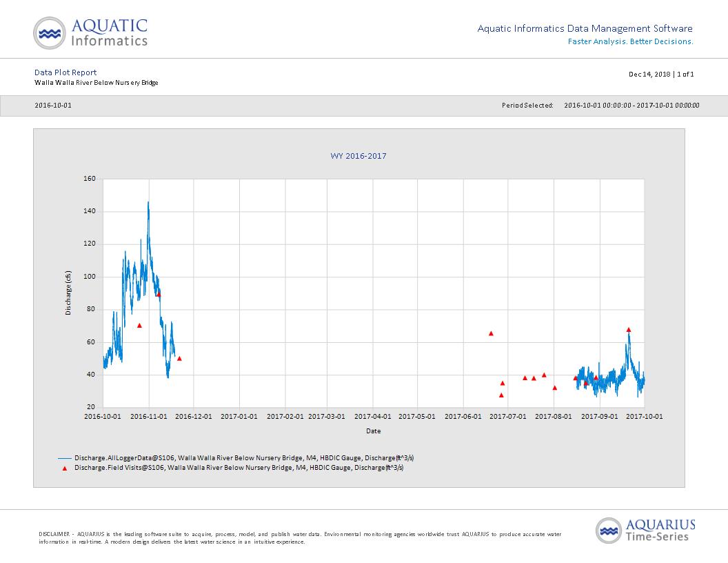Screen dimensions: 728x563
Task: Click the 80 y-axis tick label
Action: point(91,309)
